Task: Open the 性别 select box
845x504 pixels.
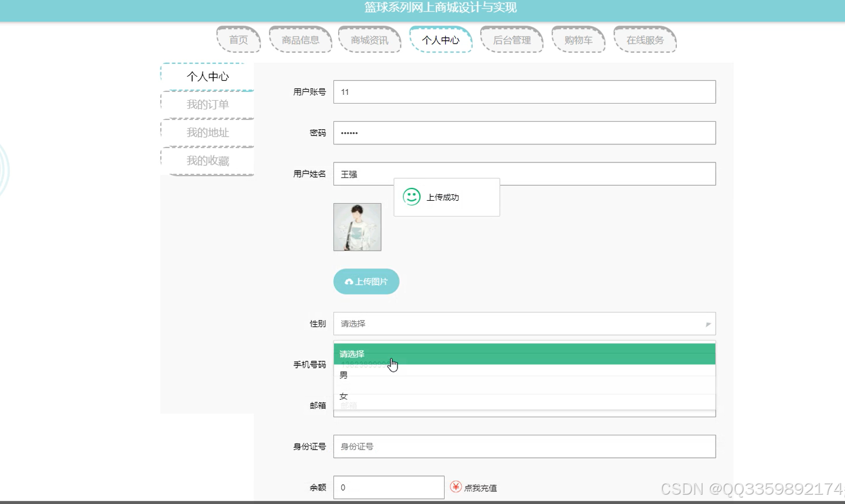Action: click(x=524, y=324)
